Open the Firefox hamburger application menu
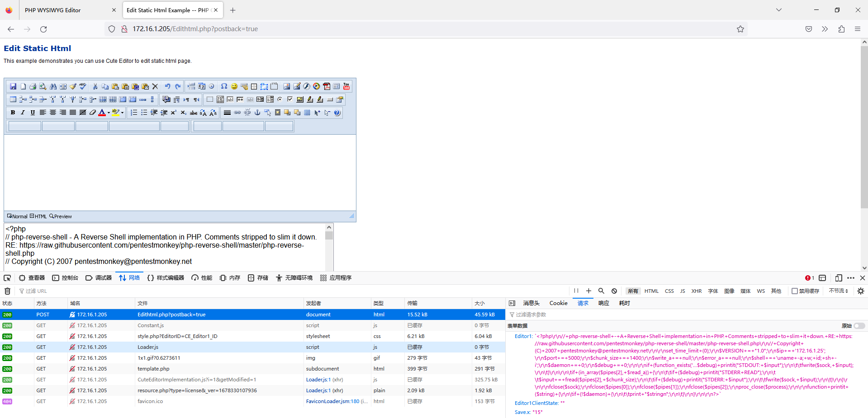 coord(858,29)
